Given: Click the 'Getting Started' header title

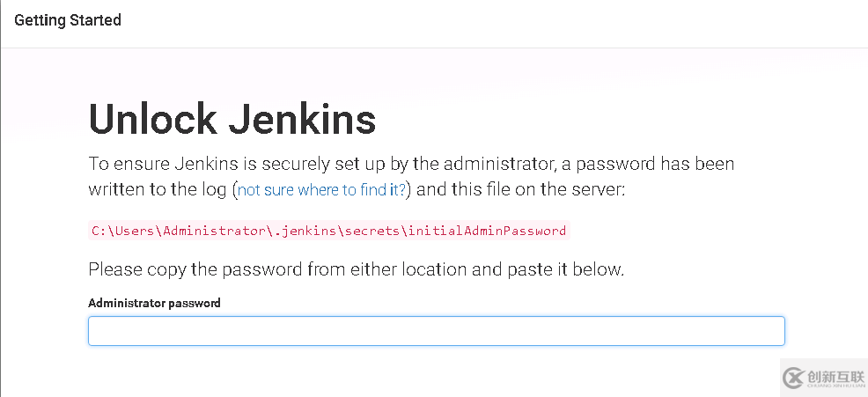Looking at the screenshot, I should click(x=68, y=20).
